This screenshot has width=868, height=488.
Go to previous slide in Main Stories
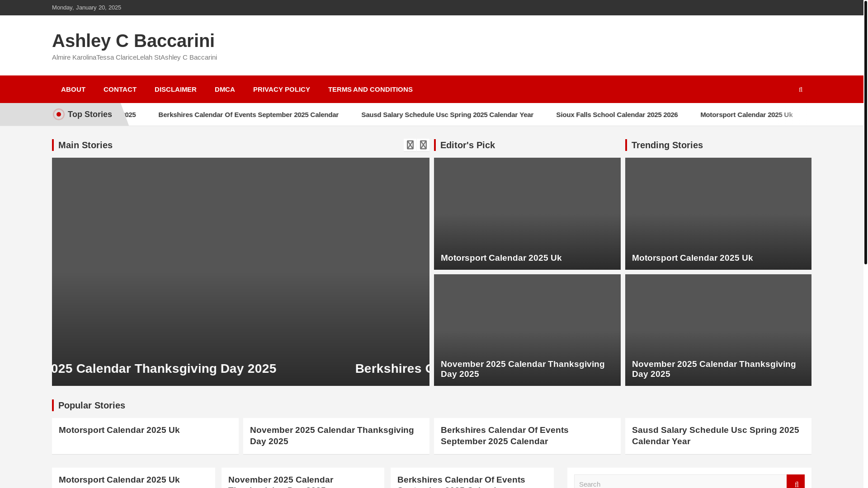click(x=410, y=145)
